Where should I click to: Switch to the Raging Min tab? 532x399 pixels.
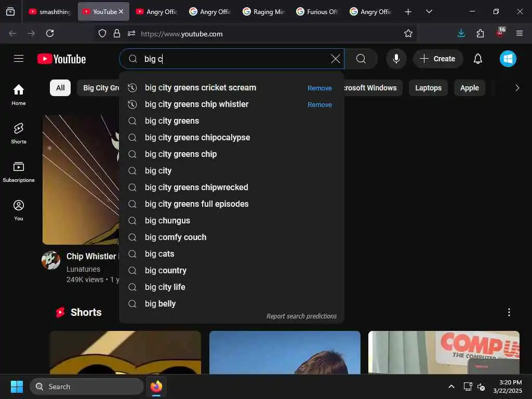pyautogui.click(x=264, y=11)
